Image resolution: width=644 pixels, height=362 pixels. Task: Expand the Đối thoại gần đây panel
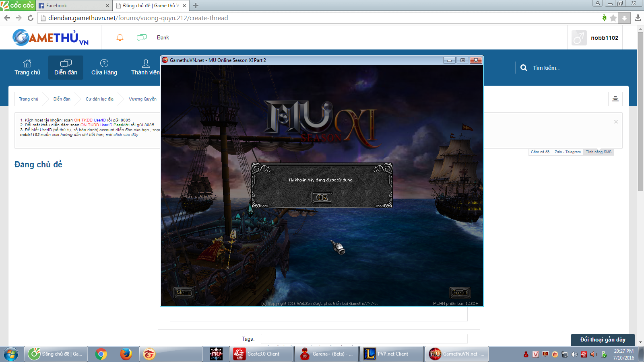click(x=603, y=339)
